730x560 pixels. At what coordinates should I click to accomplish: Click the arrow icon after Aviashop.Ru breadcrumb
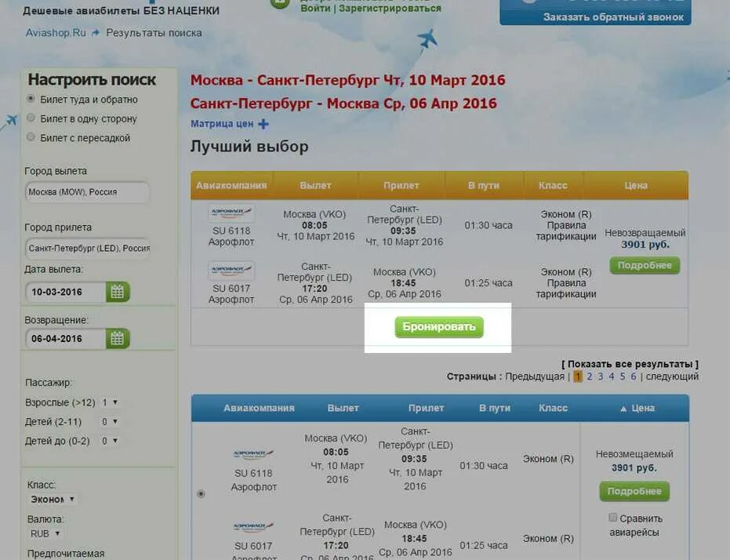pyautogui.click(x=96, y=33)
